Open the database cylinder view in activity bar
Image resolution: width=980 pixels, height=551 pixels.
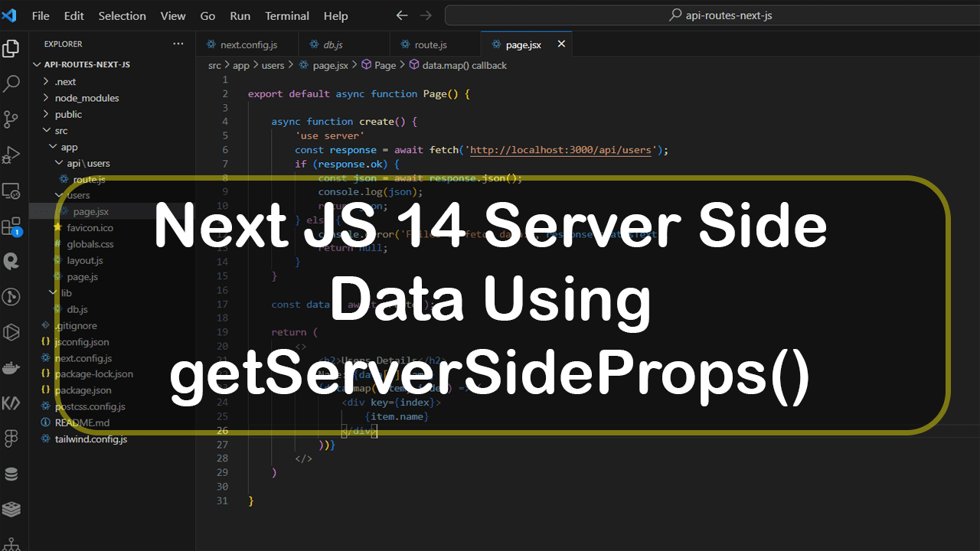[x=11, y=474]
